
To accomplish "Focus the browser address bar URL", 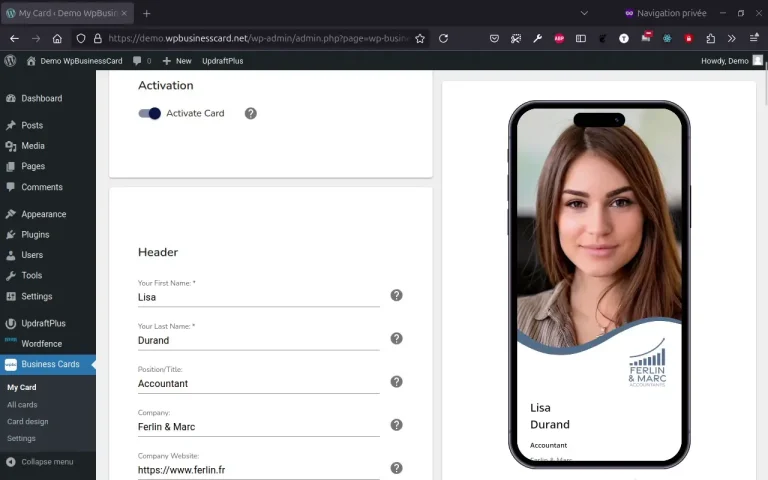I will pos(258,38).
